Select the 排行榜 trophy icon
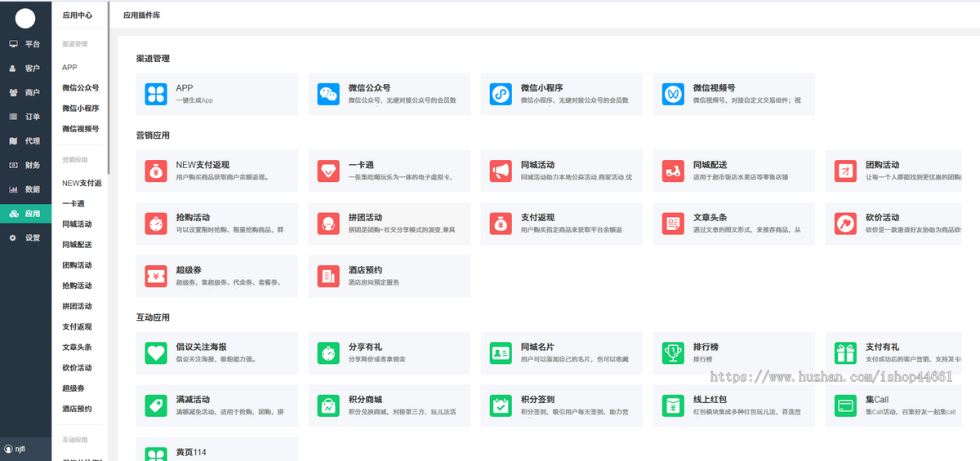Viewport: 980px width, 461px height. 673,352
